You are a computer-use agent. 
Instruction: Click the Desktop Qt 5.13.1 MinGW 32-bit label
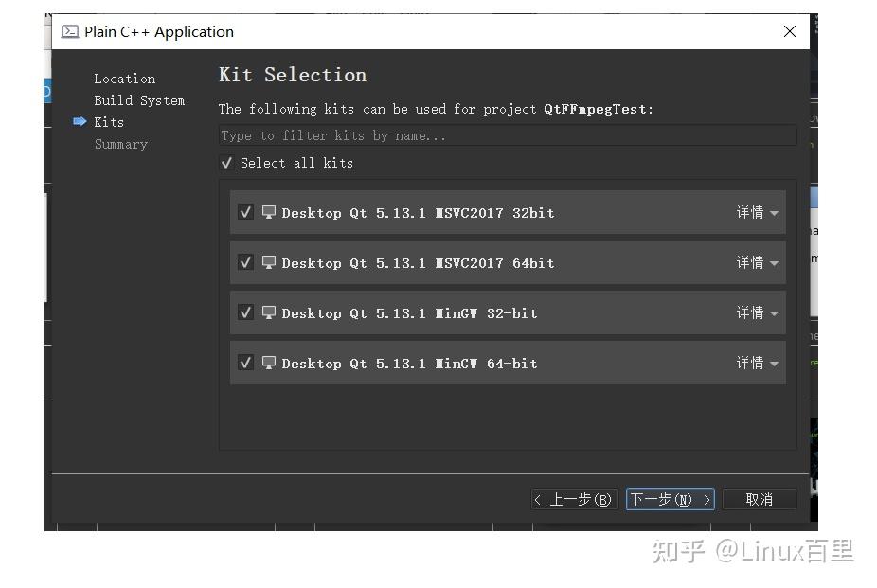tap(409, 313)
